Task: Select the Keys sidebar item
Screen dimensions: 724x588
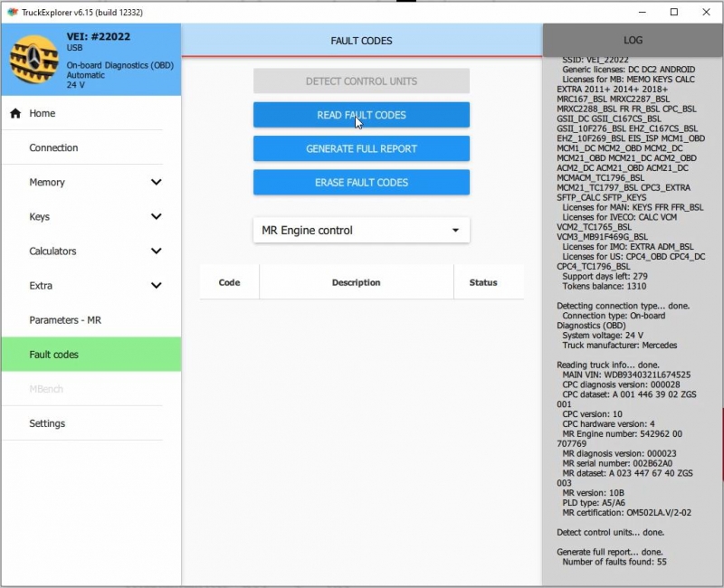Action: coord(91,216)
